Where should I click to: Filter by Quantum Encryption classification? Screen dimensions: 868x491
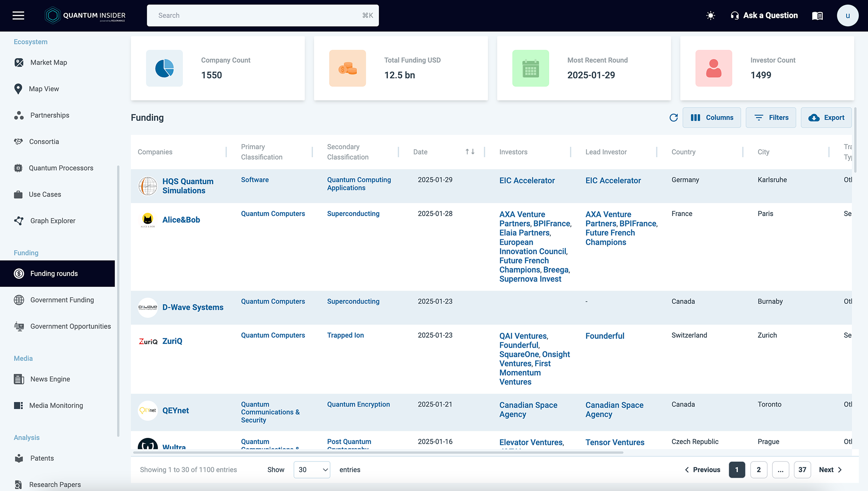pyautogui.click(x=359, y=404)
